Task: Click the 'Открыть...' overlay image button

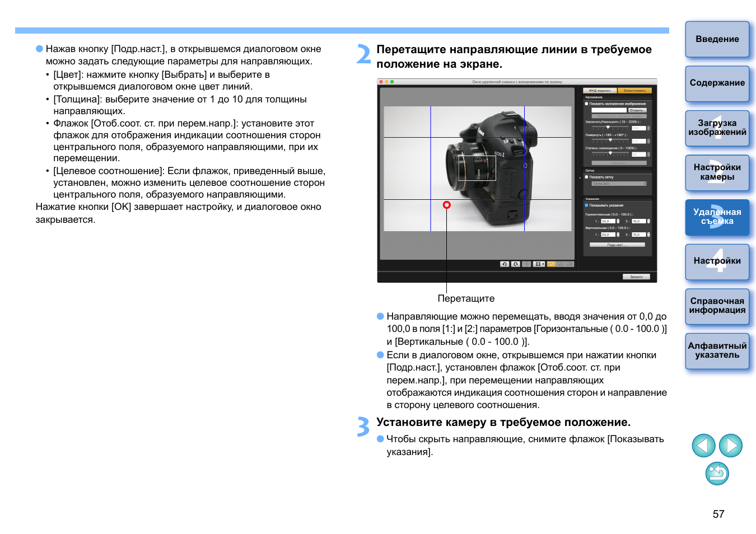Action: 637,110
